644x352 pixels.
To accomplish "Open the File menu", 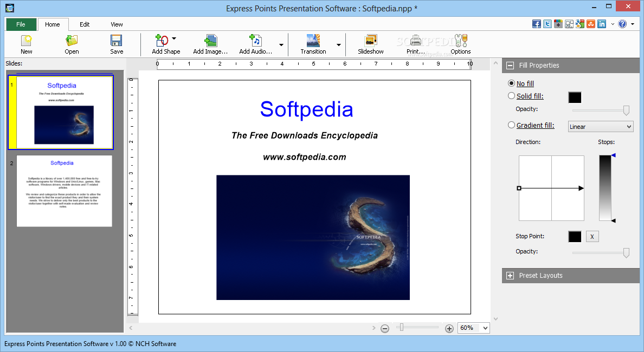I will pyautogui.click(x=21, y=24).
